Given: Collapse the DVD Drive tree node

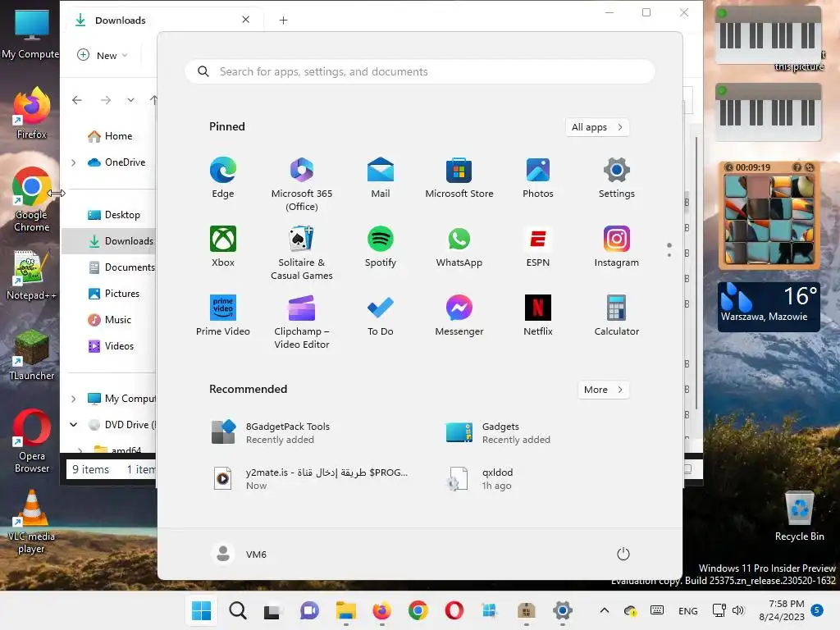Looking at the screenshot, I should click(74, 425).
